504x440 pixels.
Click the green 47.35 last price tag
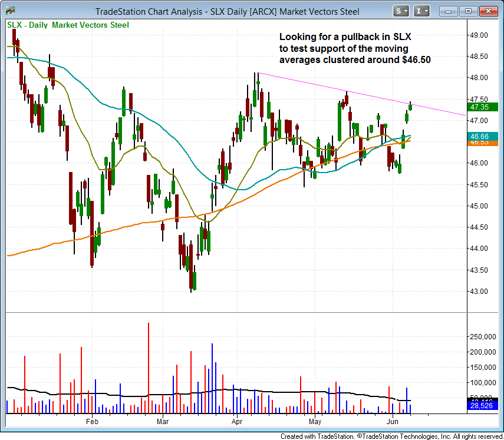[x=483, y=107]
